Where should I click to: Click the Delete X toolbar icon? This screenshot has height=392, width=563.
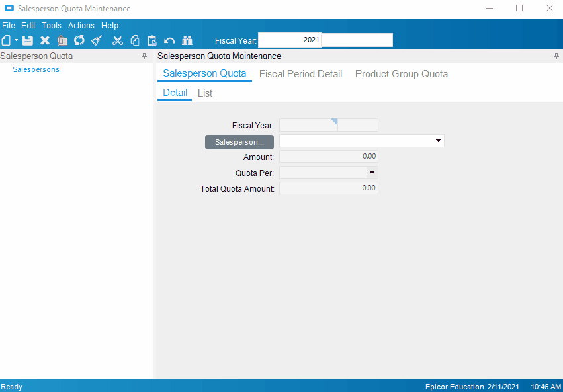pos(45,40)
